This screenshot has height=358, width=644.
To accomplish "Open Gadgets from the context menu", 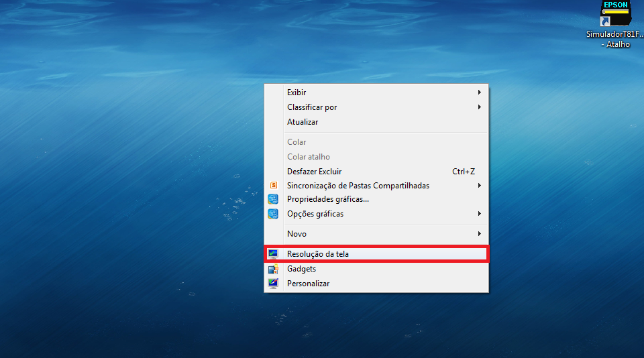I will pyautogui.click(x=376, y=269).
